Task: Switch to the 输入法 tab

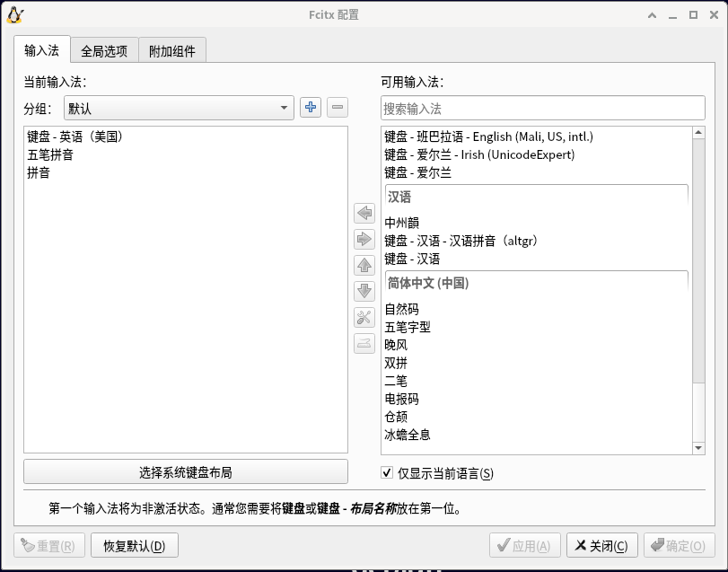Action: [x=42, y=50]
